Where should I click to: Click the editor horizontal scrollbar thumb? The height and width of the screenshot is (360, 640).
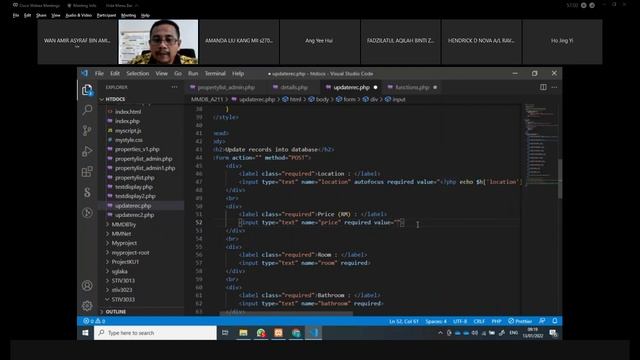(x=286, y=313)
